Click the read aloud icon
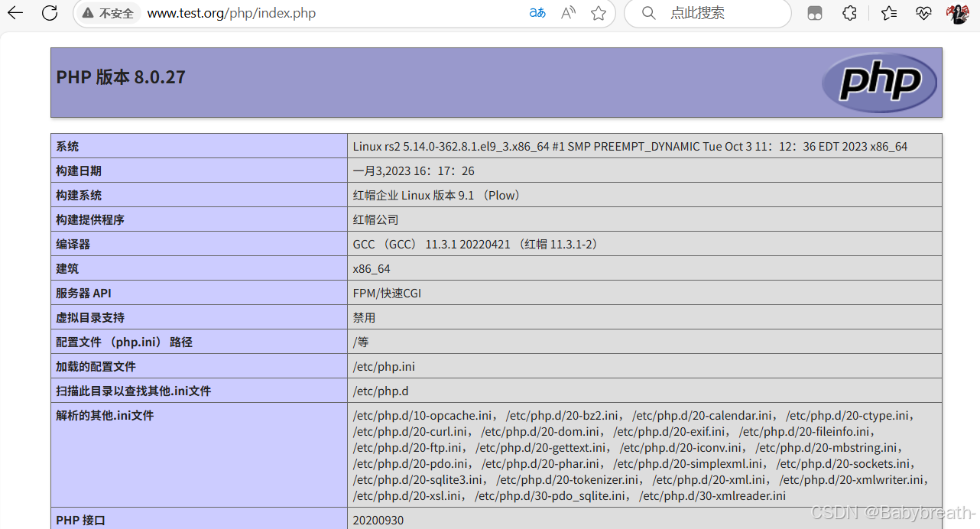 point(568,13)
